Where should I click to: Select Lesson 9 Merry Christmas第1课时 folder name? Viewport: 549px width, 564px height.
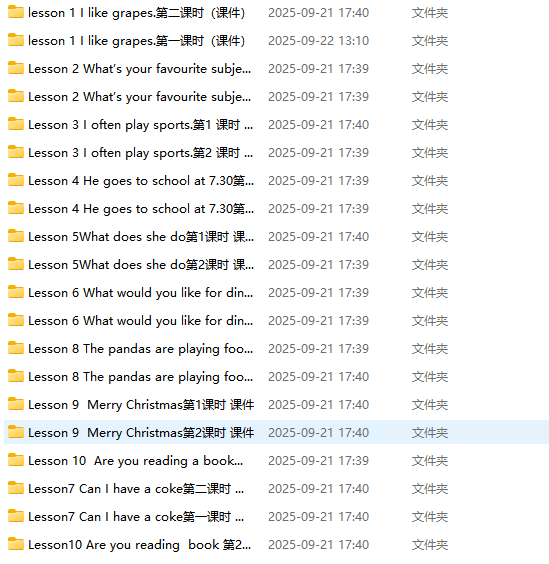[x=141, y=405]
